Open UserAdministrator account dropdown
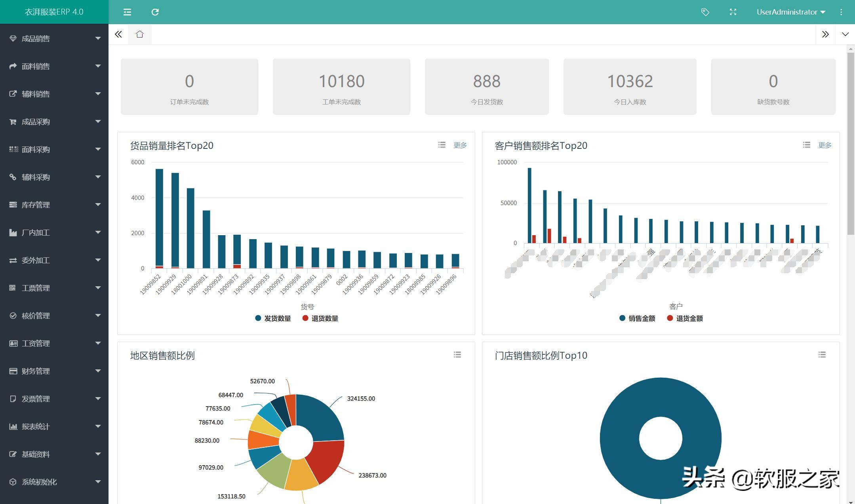This screenshot has height=504, width=855. click(790, 12)
